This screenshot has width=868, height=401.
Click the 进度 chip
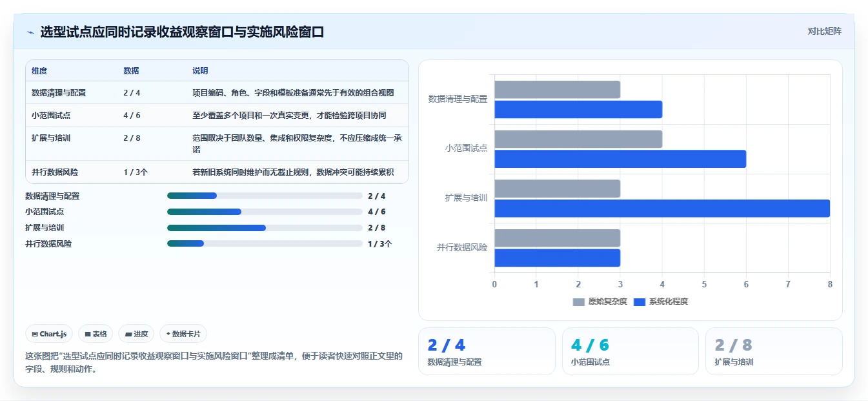point(136,334)
